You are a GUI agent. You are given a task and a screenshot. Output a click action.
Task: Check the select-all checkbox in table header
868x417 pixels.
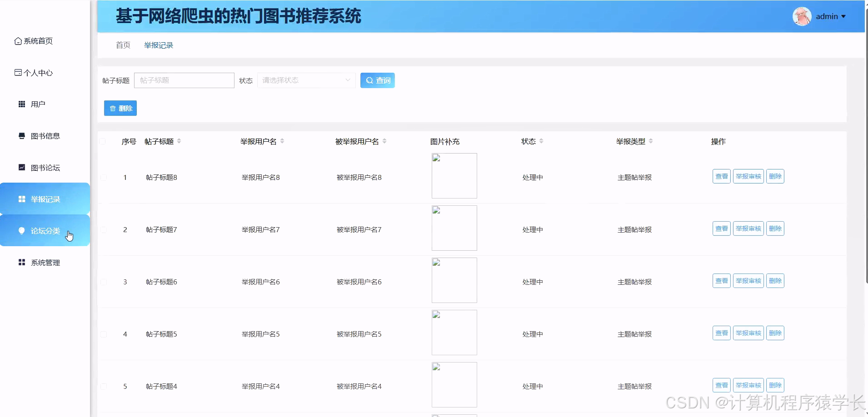[x=103, y=141]
